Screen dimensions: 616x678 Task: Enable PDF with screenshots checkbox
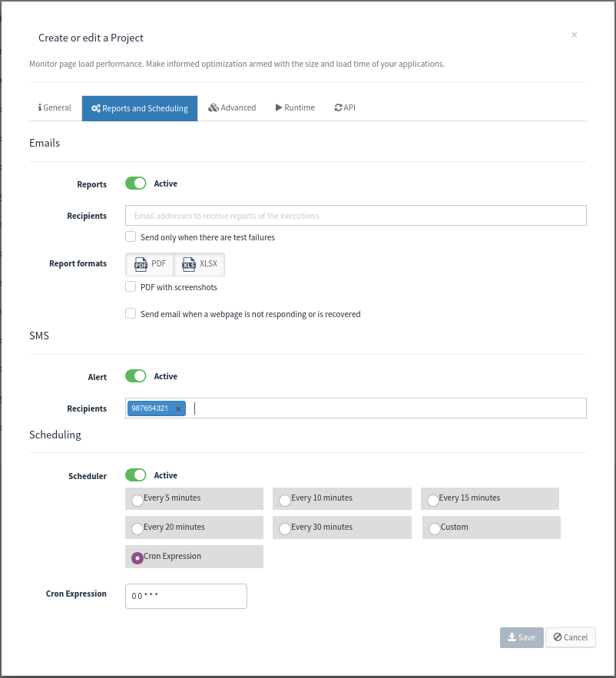click(131, 286)
